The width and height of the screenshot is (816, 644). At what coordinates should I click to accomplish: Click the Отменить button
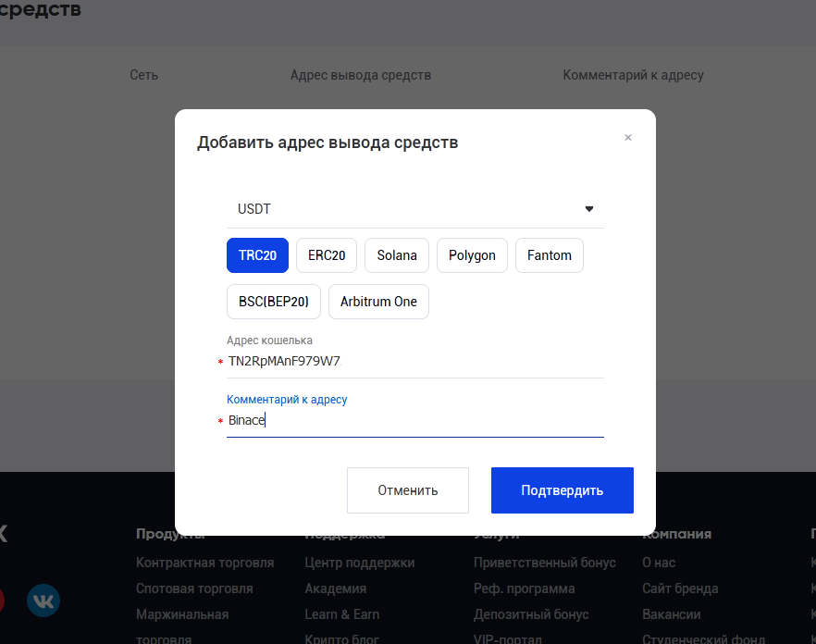point(407,490)
